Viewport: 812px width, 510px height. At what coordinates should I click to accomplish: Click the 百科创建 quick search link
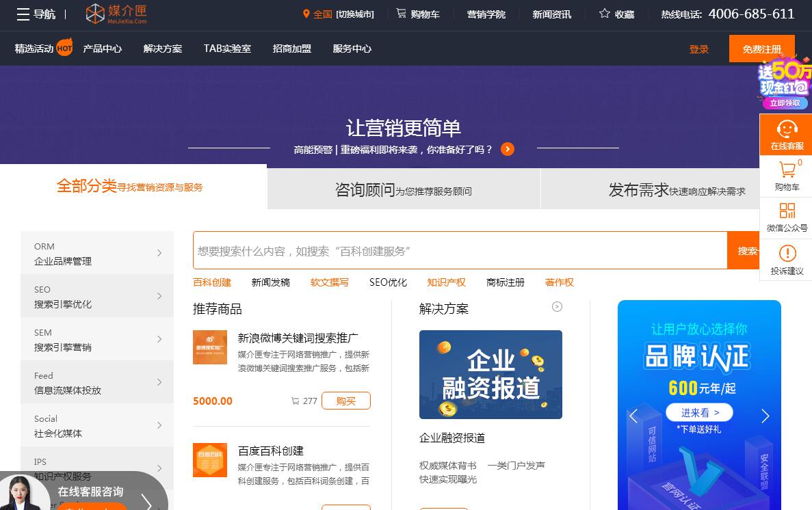(212, 282)
